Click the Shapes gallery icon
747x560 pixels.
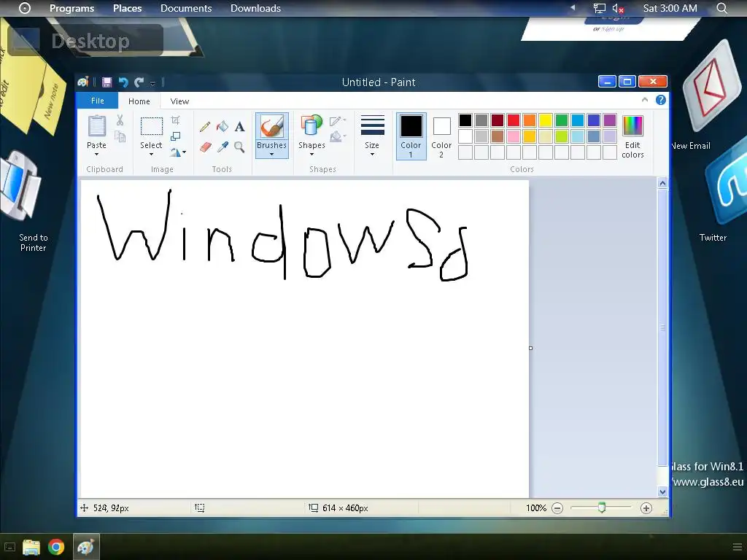click(311, 127)
